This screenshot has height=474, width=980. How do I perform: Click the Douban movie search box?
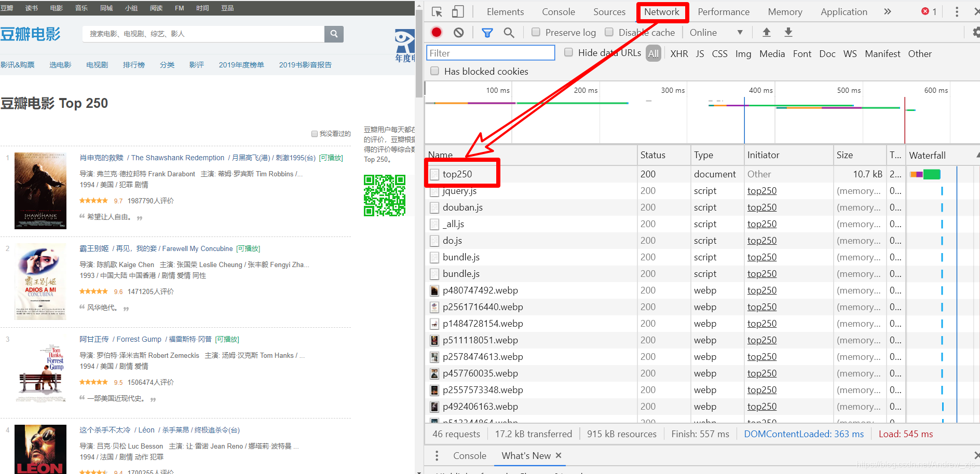point(203,34)
